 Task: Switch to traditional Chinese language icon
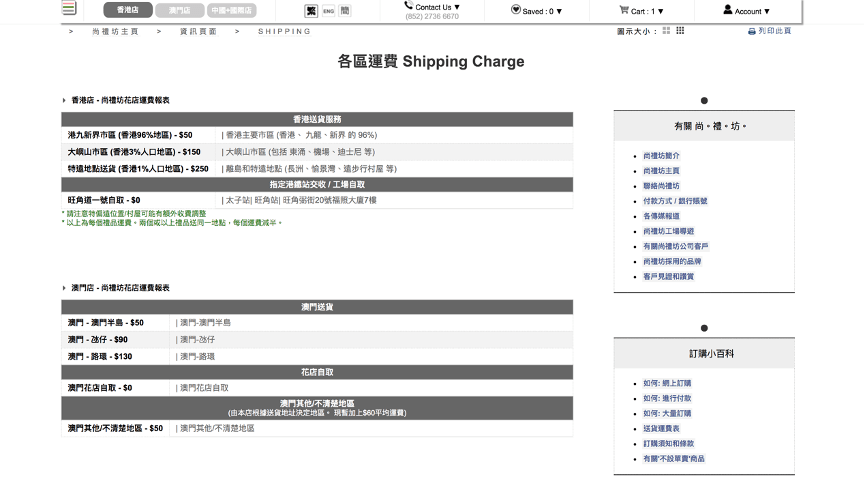[311, 10]
